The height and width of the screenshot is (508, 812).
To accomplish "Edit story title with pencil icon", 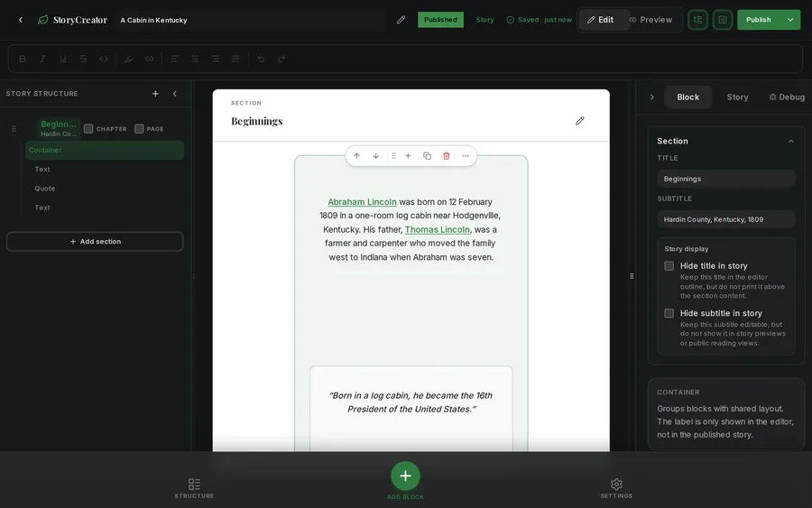I will [x=401, y=20].
